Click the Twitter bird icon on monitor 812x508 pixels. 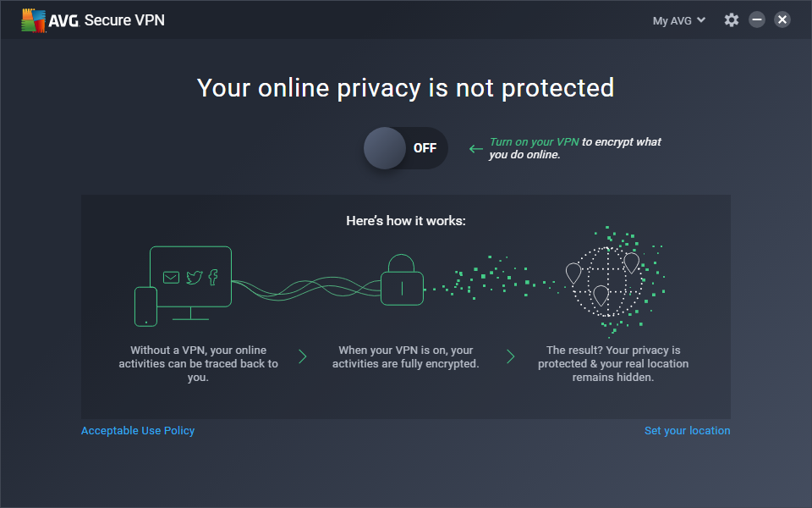[194, 277]
